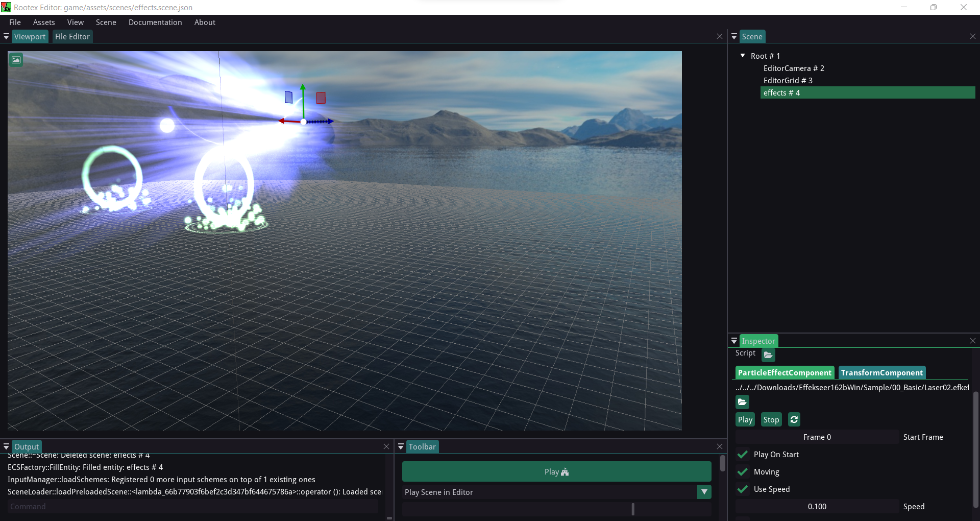Toggle the Moving checkbox

[x=743, y=471]
